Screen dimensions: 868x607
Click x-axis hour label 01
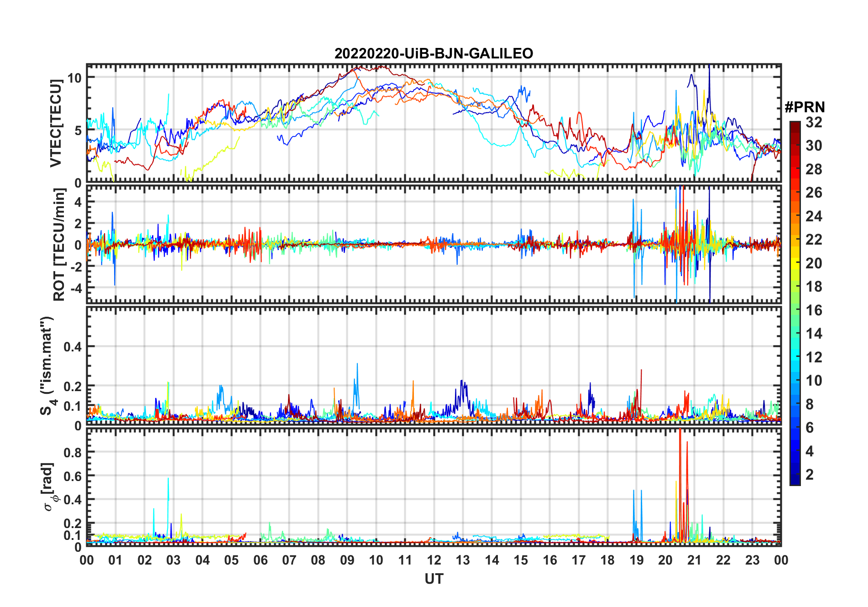pos(115,560)
